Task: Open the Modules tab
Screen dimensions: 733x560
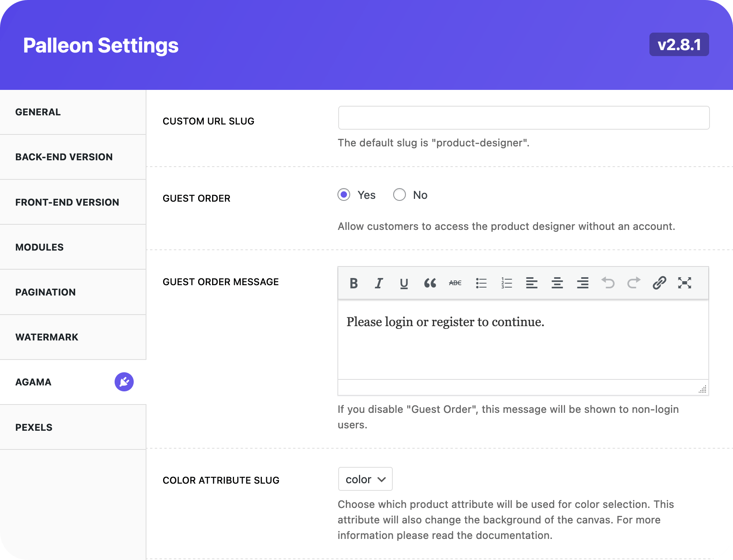Action: coord(73,247)
